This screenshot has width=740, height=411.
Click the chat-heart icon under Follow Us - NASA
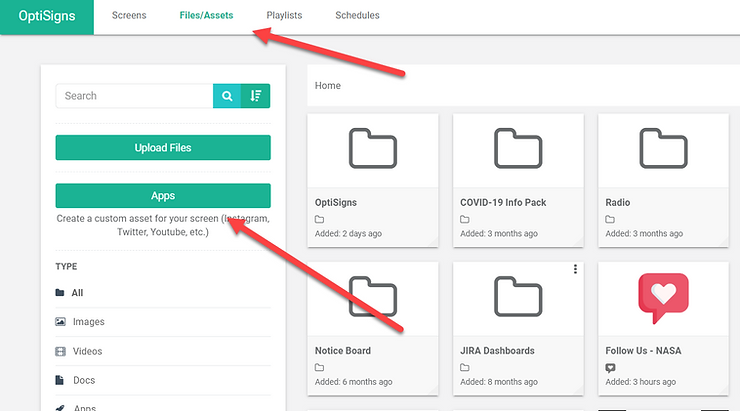point(610,368)
